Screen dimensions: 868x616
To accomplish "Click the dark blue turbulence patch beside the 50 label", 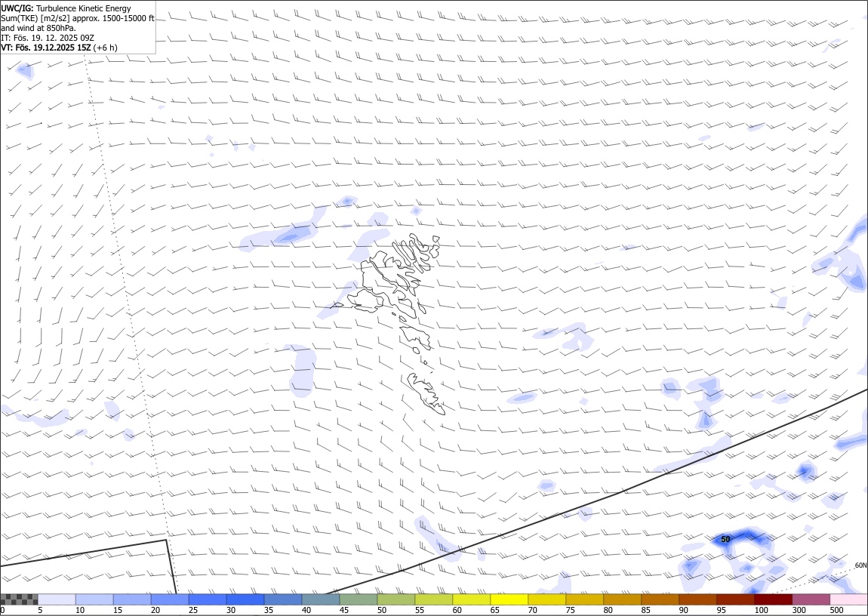I will 747,537.
